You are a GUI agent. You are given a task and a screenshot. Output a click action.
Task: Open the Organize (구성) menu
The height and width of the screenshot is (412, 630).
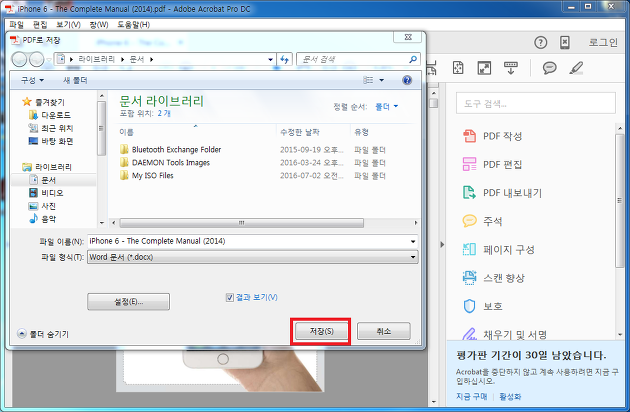click(32, 80)
